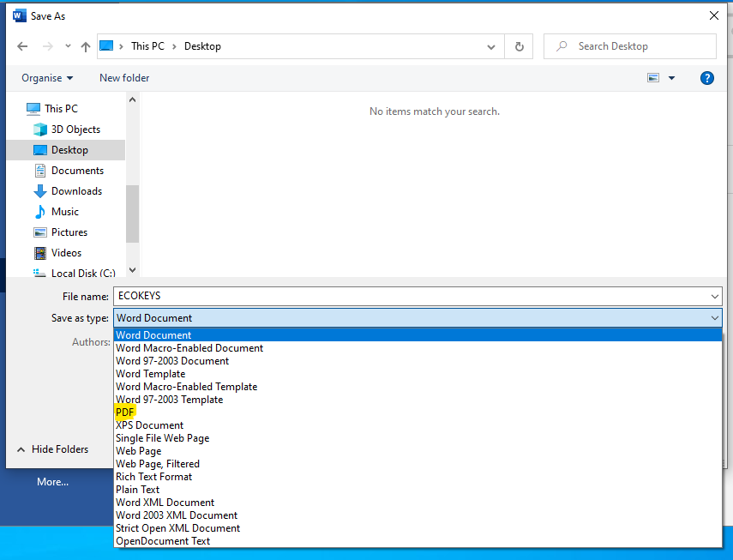The width and height of the screenshot is (733, 560).
Task: Select Local Disk (C:) in tree
Action: [x=83, y=273]
